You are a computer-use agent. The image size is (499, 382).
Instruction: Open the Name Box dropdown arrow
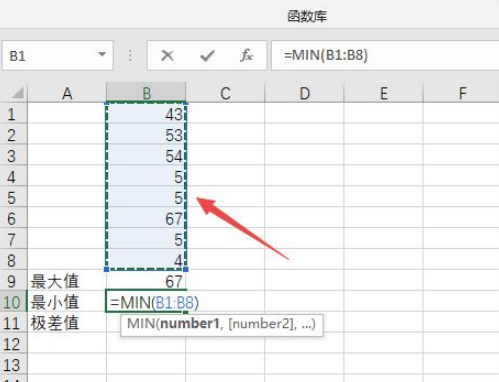coord(102,54)
